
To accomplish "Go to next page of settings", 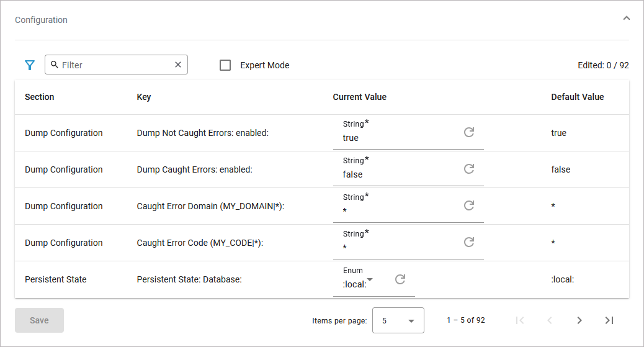I will pyautogui.click(x=579, y=320).
